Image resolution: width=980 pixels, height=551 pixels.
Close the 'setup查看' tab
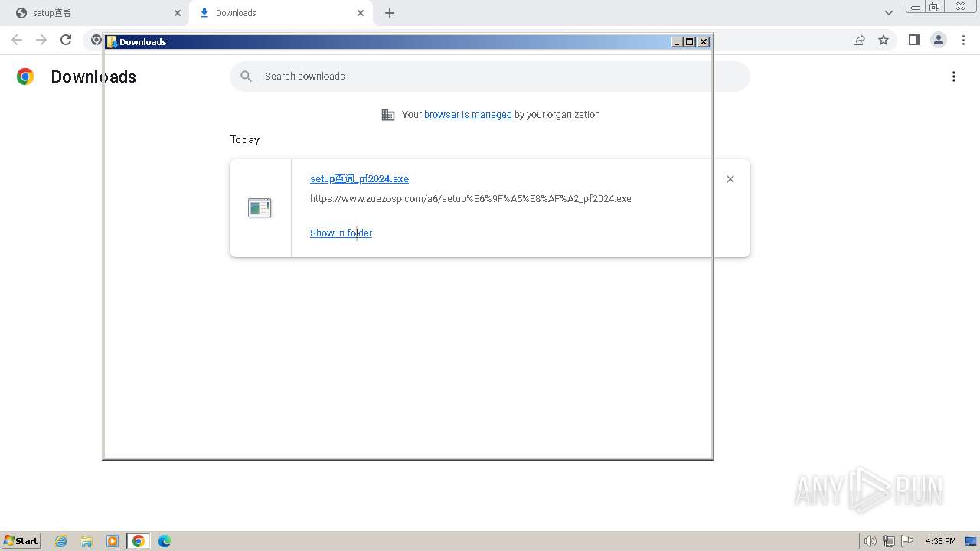tap(178, 13)
